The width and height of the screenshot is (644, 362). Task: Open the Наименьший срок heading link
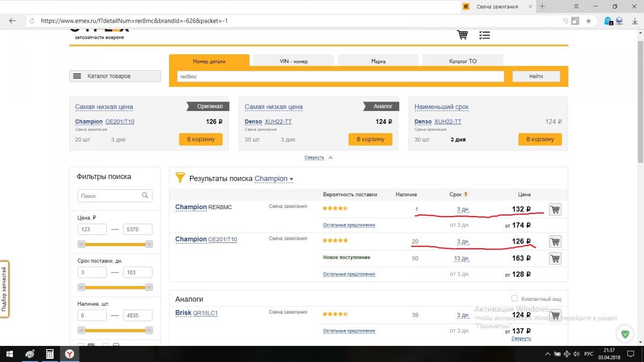[442, 107]
